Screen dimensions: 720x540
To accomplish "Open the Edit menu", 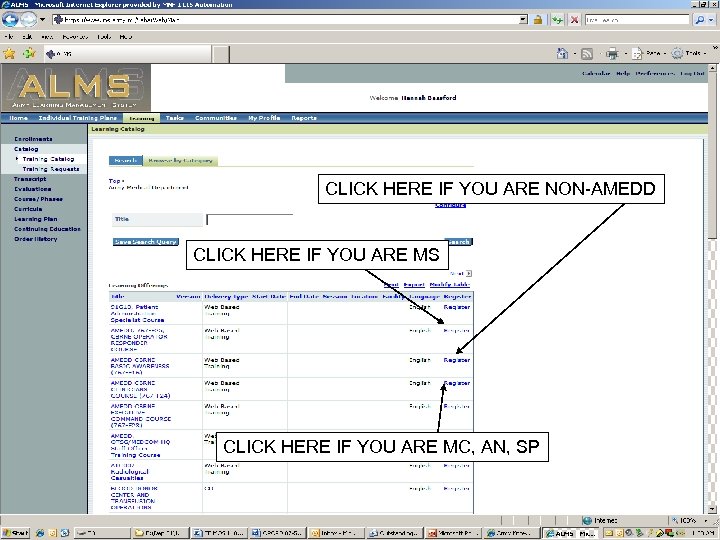I will click(27, 37).
